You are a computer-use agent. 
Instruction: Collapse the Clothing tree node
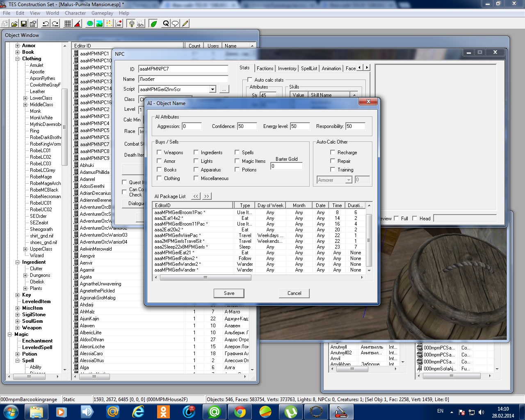[18, 59]
